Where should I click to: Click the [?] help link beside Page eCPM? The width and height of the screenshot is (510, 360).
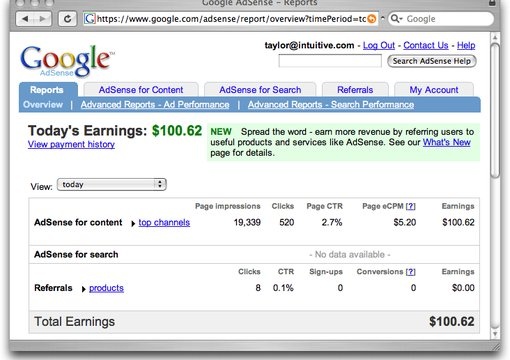coord(410,206)
